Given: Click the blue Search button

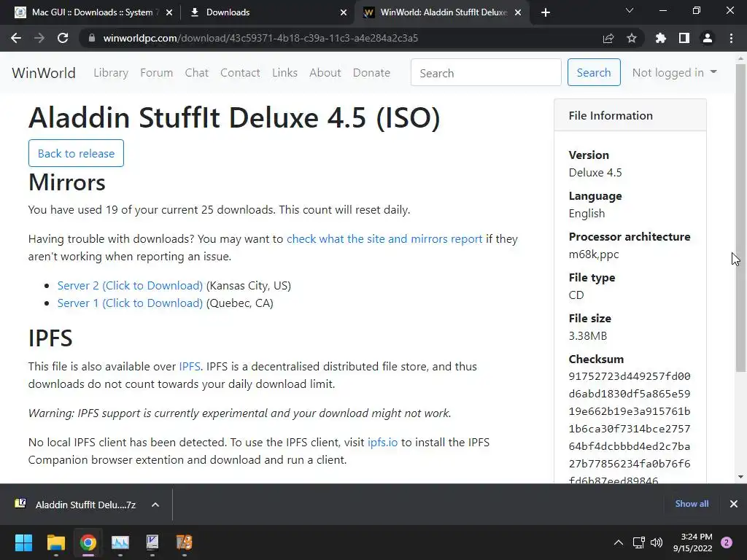Looking at the screenshot, I should [594, 72].
